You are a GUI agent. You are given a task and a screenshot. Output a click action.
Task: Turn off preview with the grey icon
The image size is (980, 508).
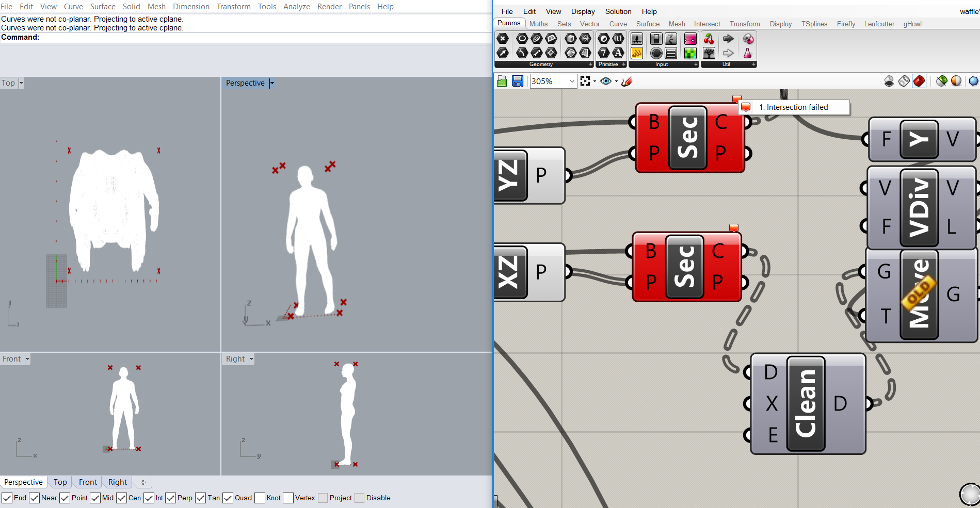point(889,81)
